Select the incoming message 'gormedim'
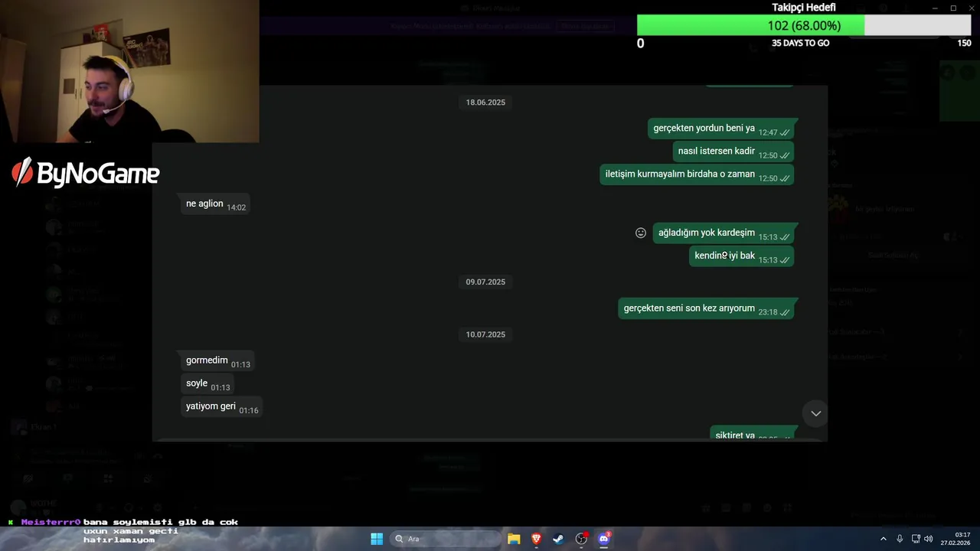980x551 pixels. [x=217, y=361]
